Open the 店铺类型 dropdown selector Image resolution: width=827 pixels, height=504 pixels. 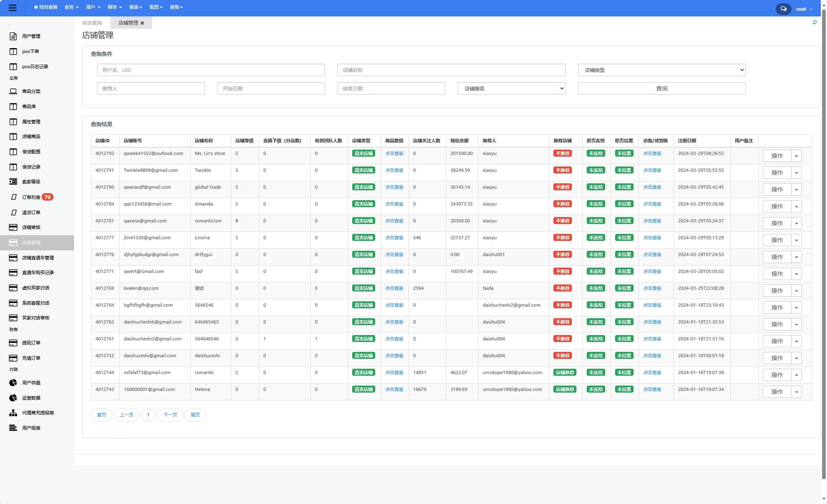coord(662,69)
